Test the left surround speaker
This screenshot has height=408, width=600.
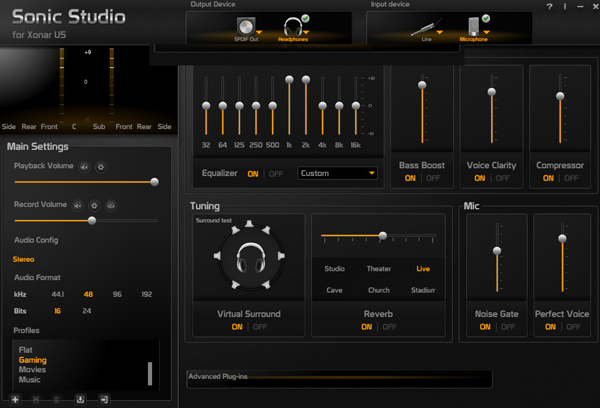tap(217, 256)
